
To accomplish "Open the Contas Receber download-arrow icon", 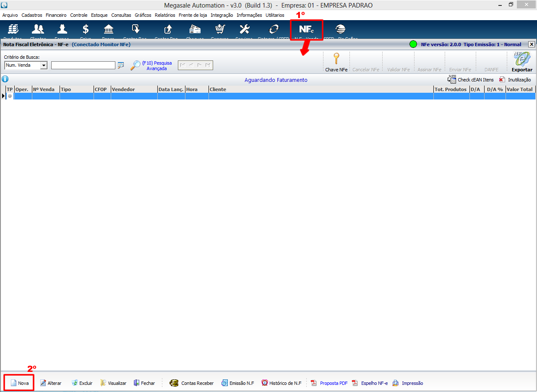I will (x=136, y=29).
